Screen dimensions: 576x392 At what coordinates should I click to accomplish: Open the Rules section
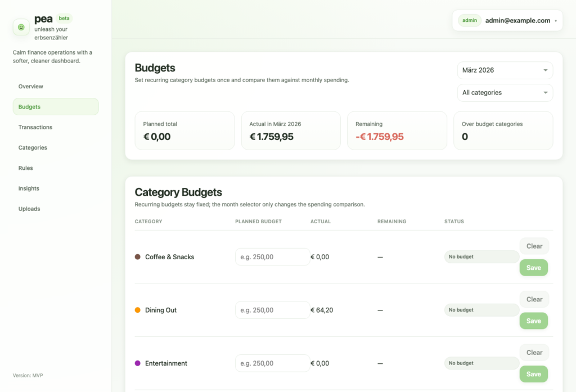[26, 168]
